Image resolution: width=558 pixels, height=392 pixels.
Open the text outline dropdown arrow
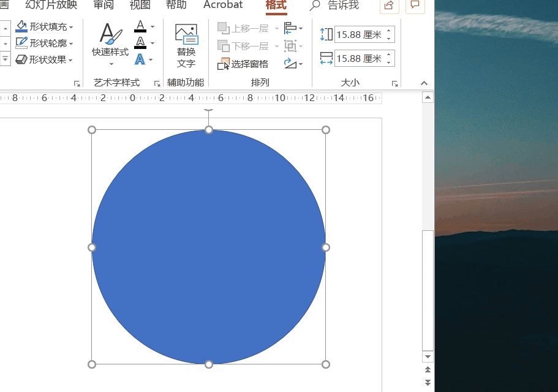tap(153, 43)
